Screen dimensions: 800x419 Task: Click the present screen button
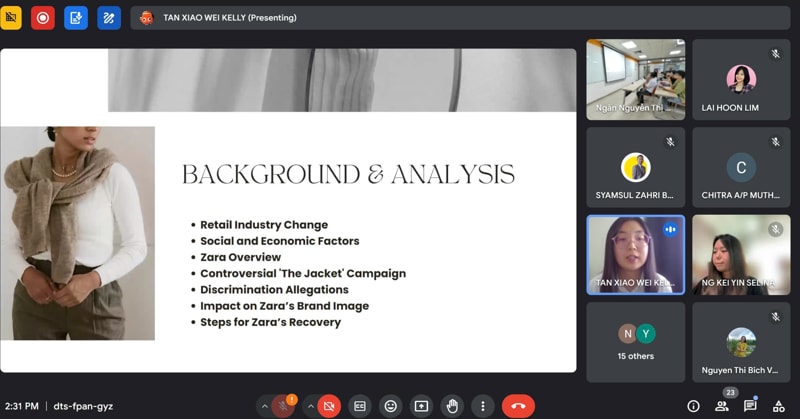click(x=421, y=406)
